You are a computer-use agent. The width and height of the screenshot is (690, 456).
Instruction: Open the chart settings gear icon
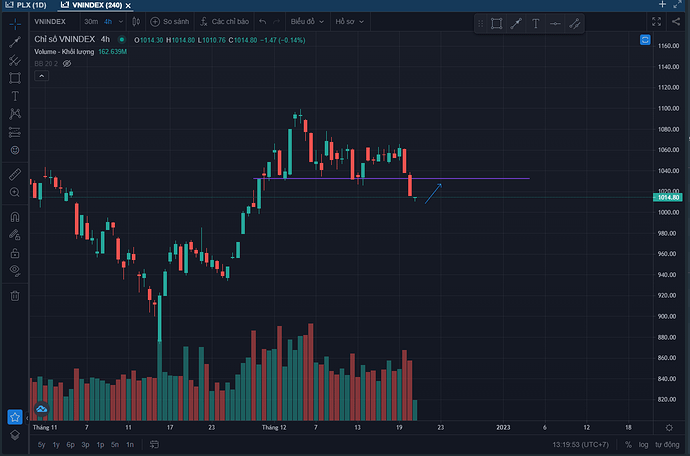click(x=669, y=428)
